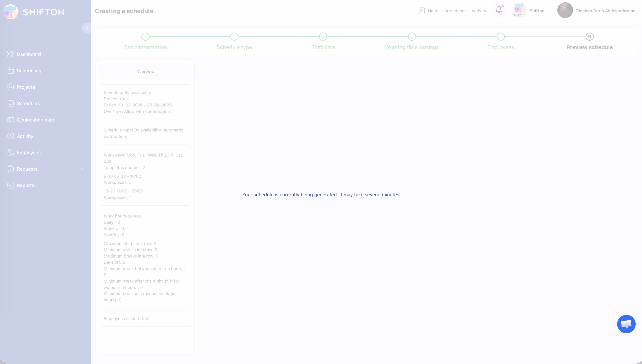
Task: Open notifications bell
Action: click(x=498, y=10)
